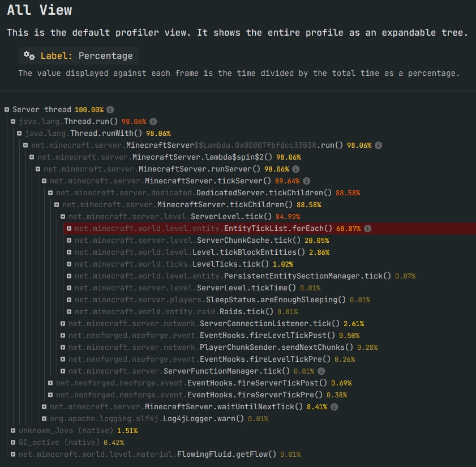Click the gears icon in Label selector
The height and width of the screenshot is (467, 476).
tap(29, 55)
